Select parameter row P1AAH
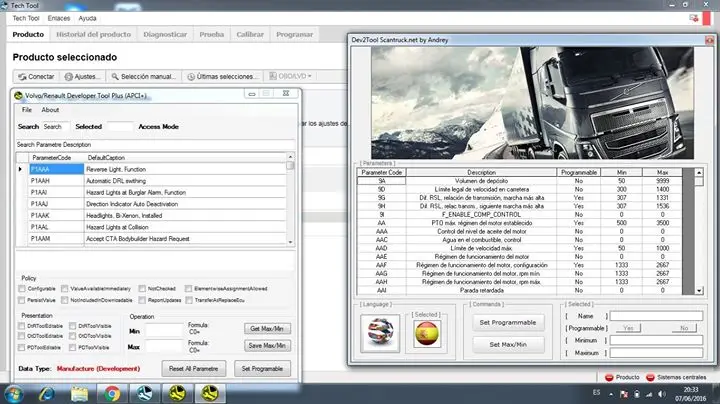The image size is (720, 404). [x=158, y=181]
